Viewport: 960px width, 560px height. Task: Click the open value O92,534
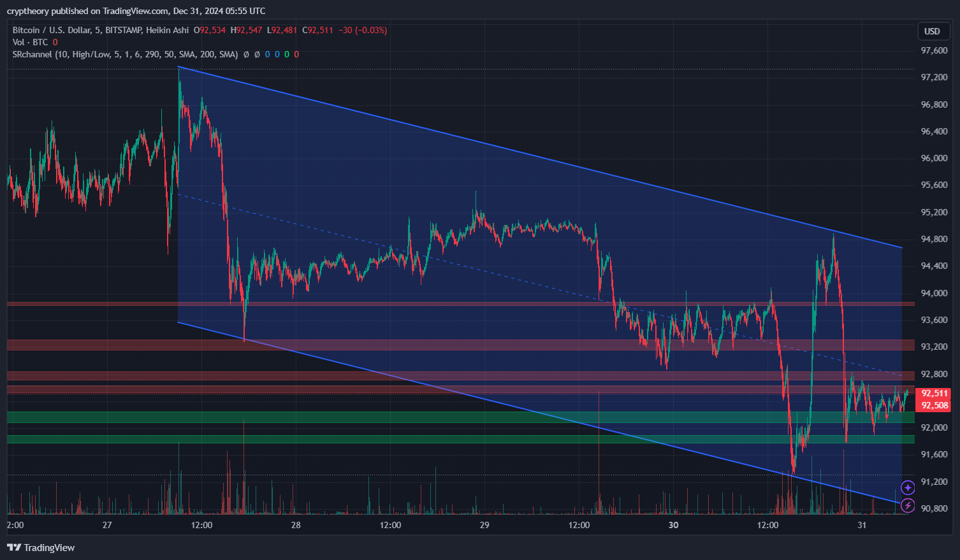pos(210,30)
